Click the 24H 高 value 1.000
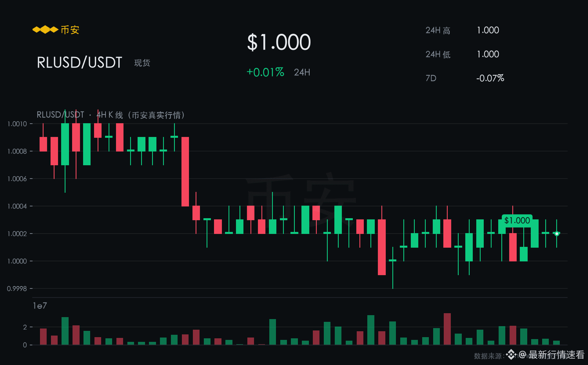 [488, 30]
